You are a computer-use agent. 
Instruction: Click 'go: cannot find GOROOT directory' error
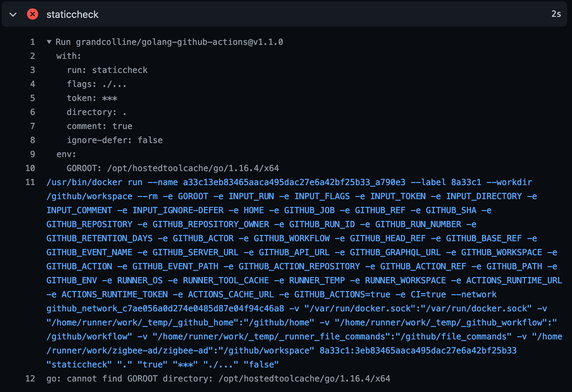click(130, 379)
